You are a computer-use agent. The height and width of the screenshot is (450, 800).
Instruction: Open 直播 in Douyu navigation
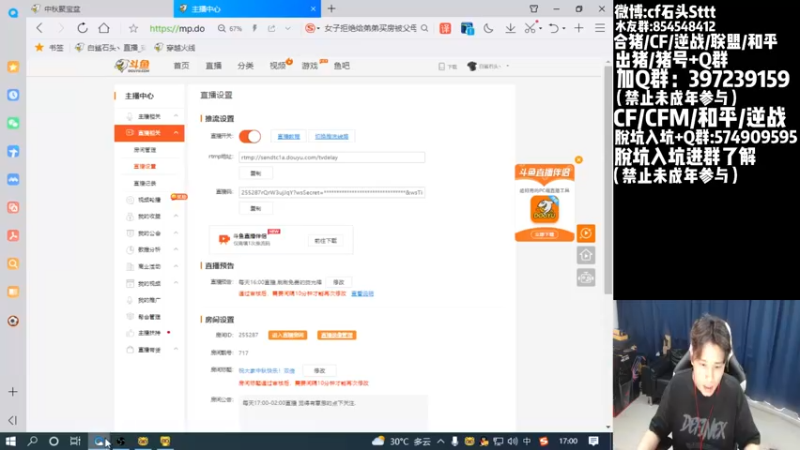coord(213,66)
